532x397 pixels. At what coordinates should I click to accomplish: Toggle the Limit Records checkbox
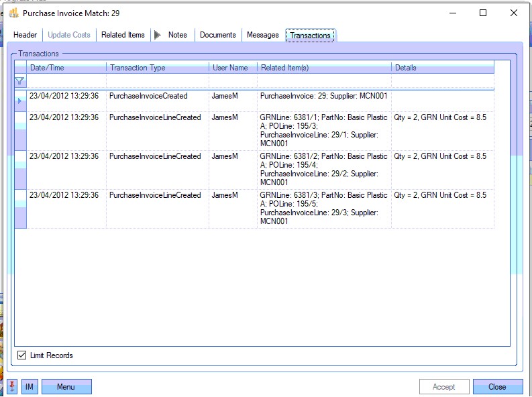tap(22, 355)
